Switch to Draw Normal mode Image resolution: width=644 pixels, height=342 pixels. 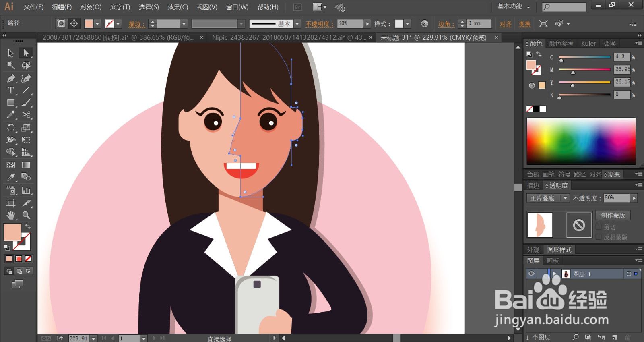(x=9, y=271)
